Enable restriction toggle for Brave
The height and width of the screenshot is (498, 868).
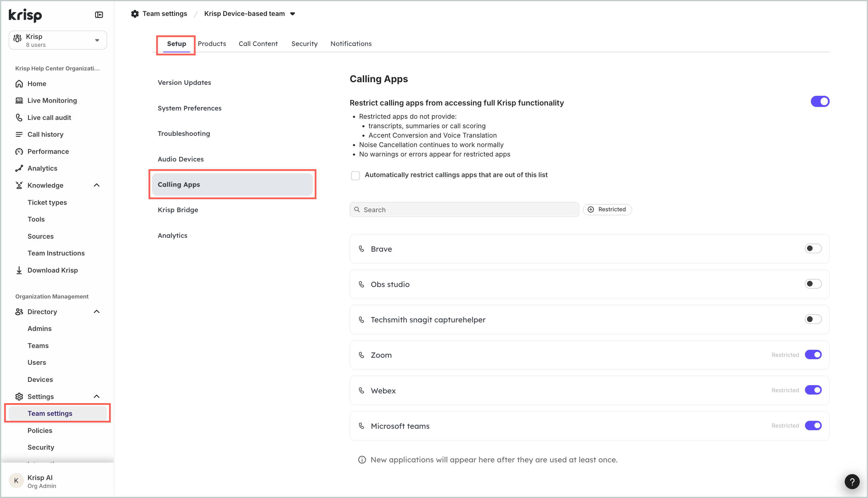[x=813, y=248]
